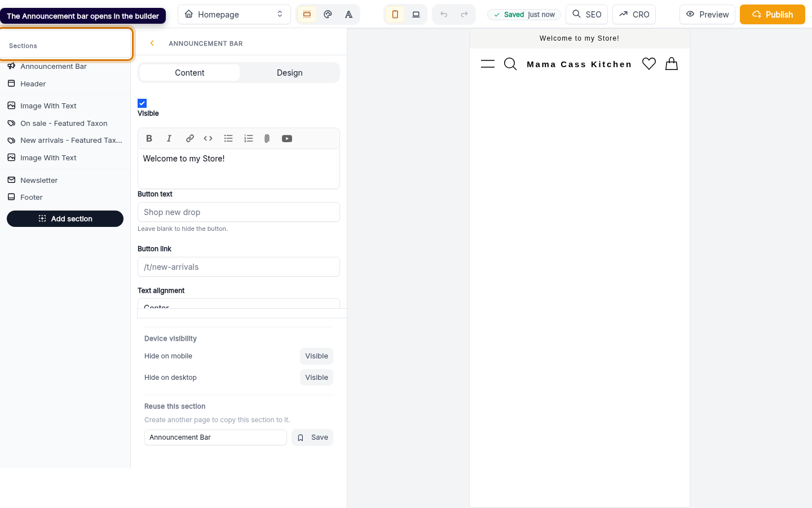Select Header in sections list
The width and height of the screenshot is (812, 508).
(x=65, y=84)
